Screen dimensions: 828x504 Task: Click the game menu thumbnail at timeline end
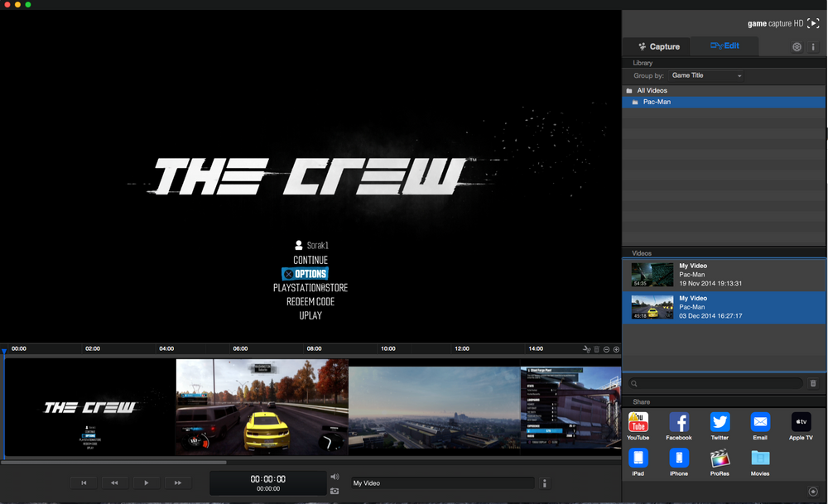pos(570,407)
